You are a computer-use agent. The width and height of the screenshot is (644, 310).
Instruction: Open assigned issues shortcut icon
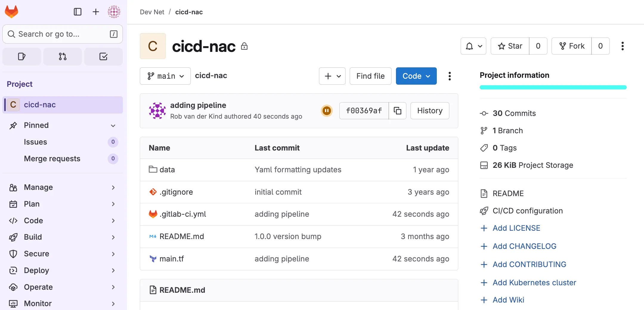[22, 56]
